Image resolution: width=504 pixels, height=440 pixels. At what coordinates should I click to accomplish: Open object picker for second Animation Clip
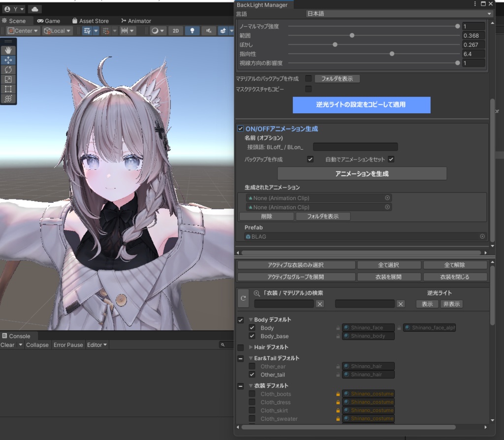(387, 207)
